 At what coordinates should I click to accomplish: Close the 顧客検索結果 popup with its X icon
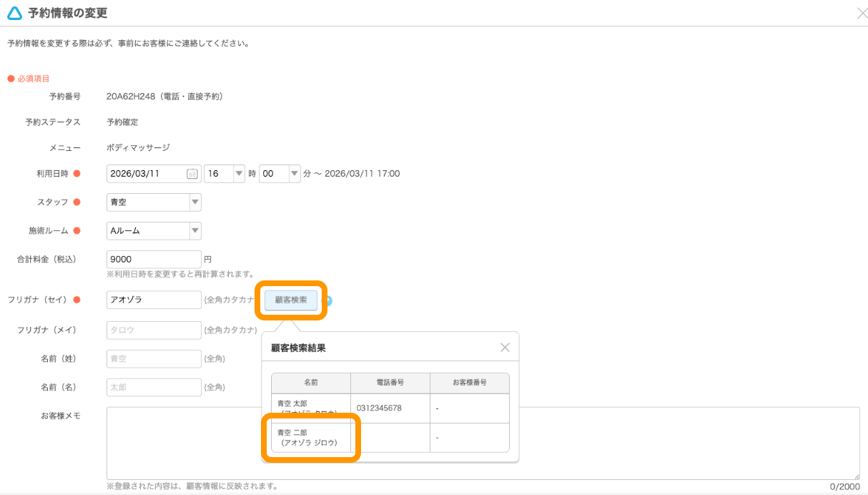[x=505, y=347]
